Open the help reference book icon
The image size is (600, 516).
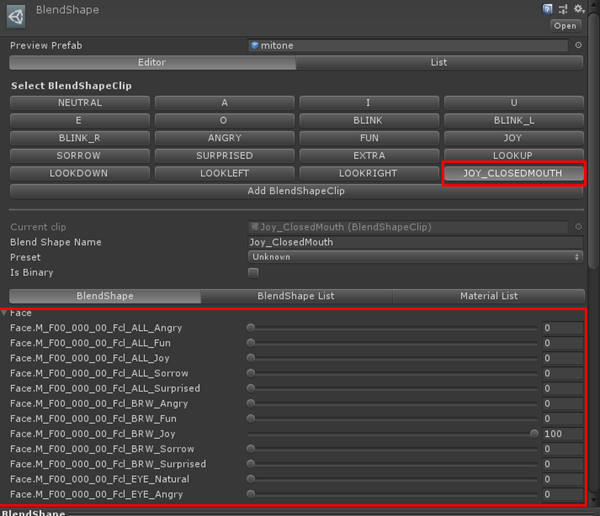coord(548,9)
